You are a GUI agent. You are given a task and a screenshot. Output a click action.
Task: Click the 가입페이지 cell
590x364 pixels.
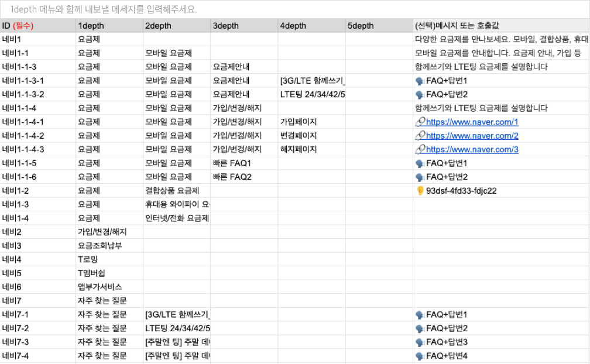(311, 122)
